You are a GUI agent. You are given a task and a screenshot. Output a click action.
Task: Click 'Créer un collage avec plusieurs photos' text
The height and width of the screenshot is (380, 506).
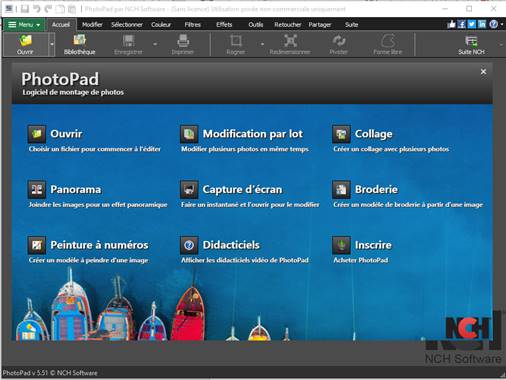point(391,149)
